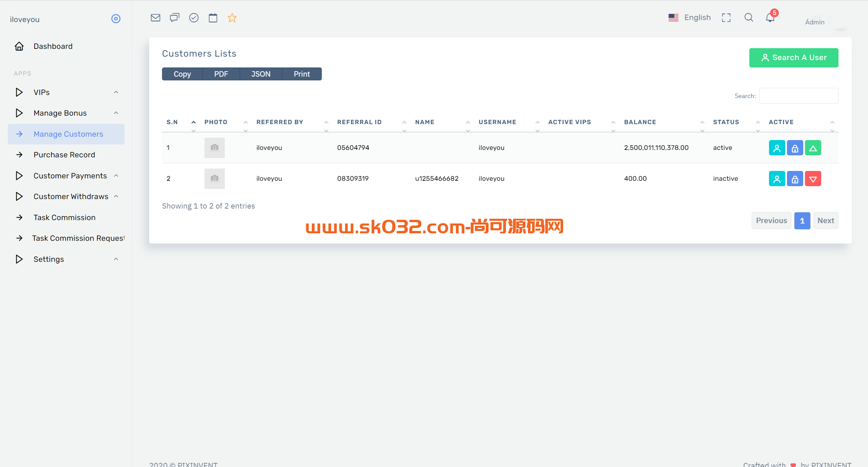Image resolution: width=868 pixels, height=467 pixels.
Task: Click the photo placeholder in row 1
Action: point(214,148)
